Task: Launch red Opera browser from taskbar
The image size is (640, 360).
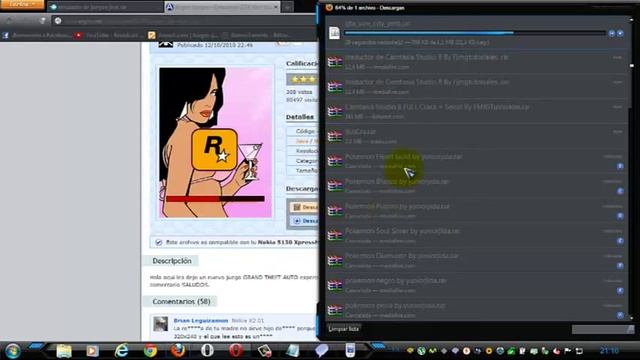Action: click(x=236, y=351)
